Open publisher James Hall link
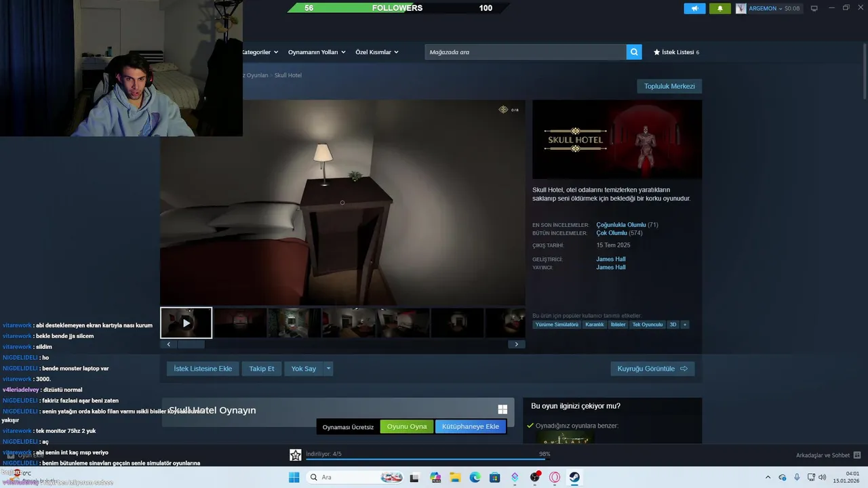868x488 pixels. coord(611,267)
